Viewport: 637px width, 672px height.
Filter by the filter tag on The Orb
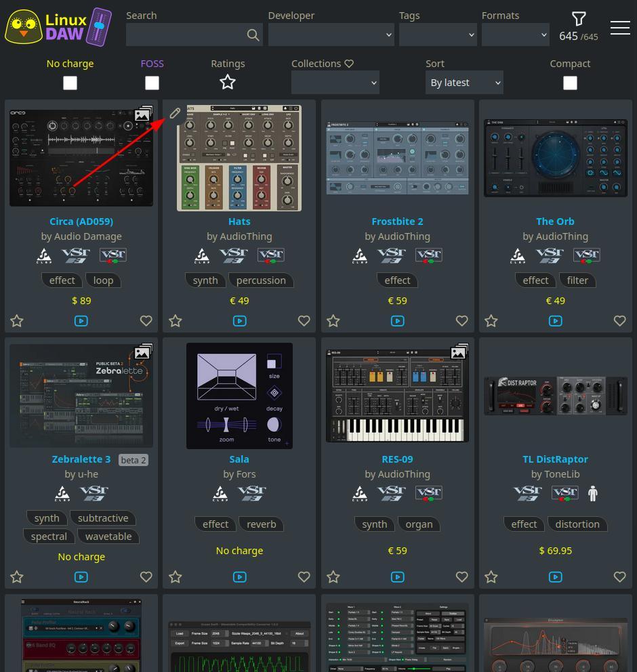click(577, 280)
